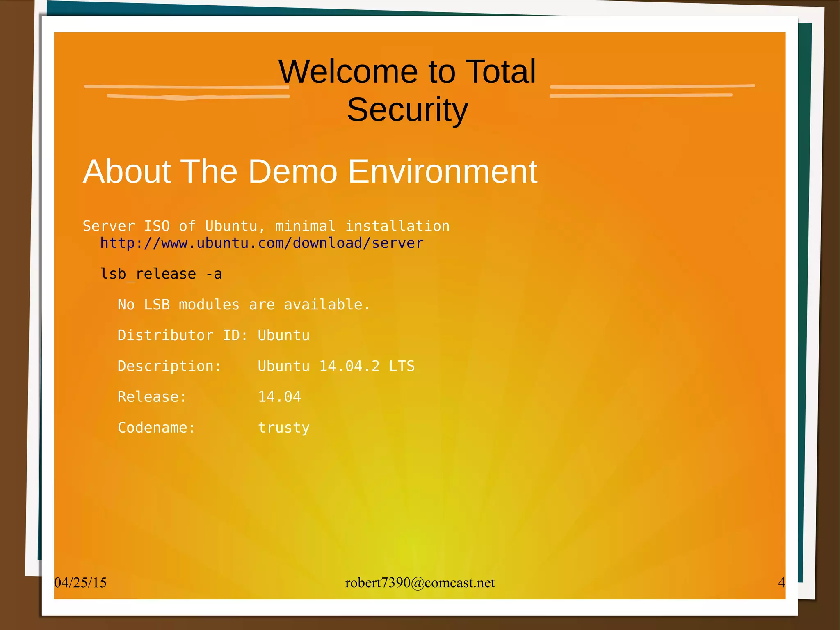The width and height of the screenshot is (840, 630).
Task: Select the codename value 'trusty'
Action: click(x=284, y=428)
